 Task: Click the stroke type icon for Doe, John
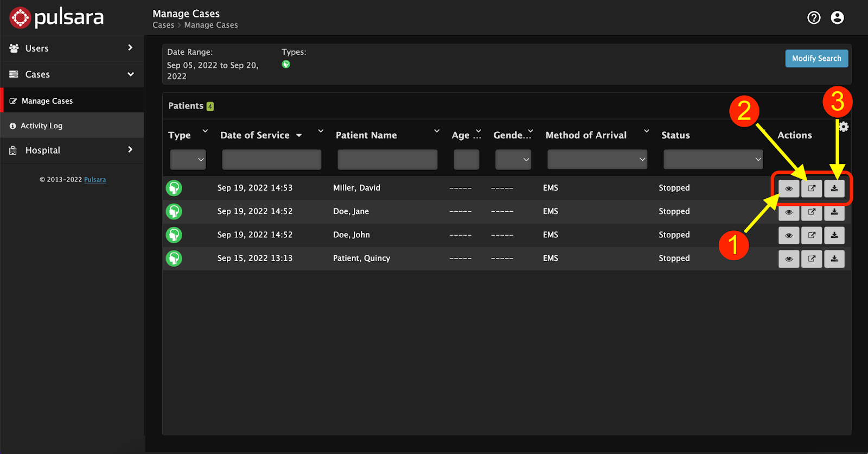[x=174, y=235]
